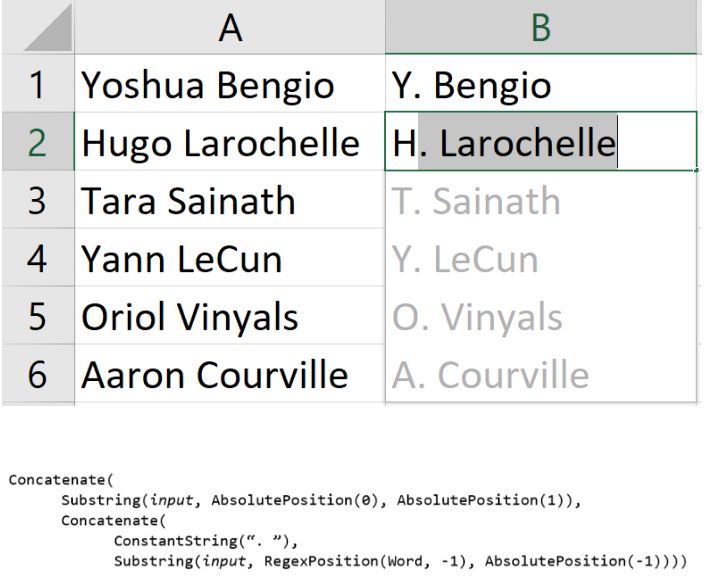This screenshot has height=577, width=717.
Task: Click cell containing Yoshua Bengio
Action: (230, 83)
